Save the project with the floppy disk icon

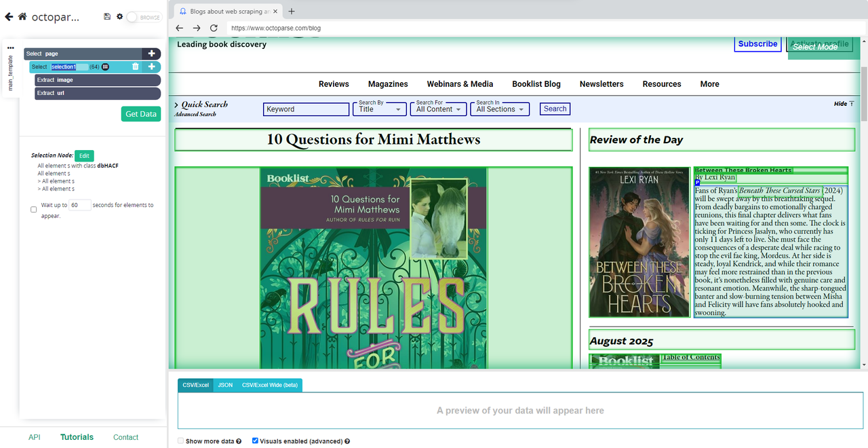(x=107, y=17)
